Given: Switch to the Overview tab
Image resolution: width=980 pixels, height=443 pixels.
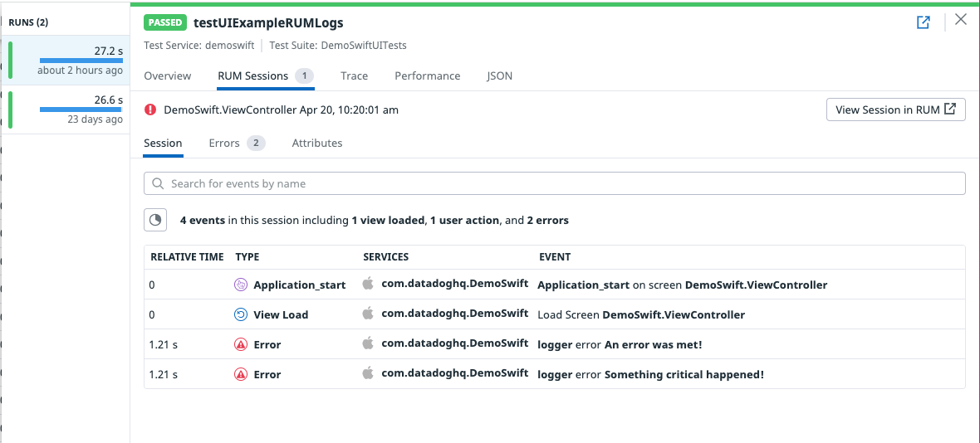Looking at the screenshot, I should (x=168, y=75).
